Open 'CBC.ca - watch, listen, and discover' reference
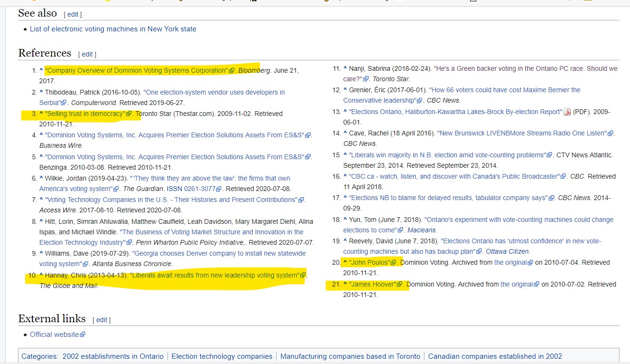The image size is (630, 364). (x=454, y=176)
